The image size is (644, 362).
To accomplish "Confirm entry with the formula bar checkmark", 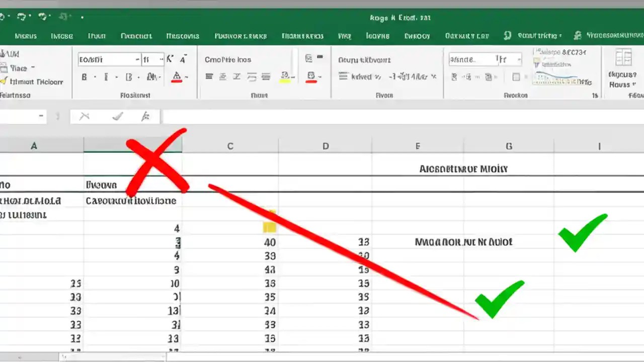I will [117, 116].
